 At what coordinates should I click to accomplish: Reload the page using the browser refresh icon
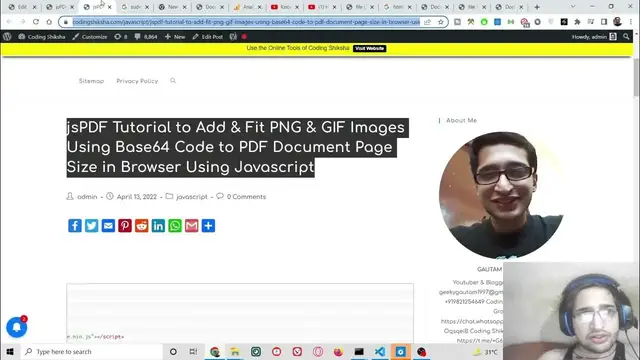coord(36,22)
